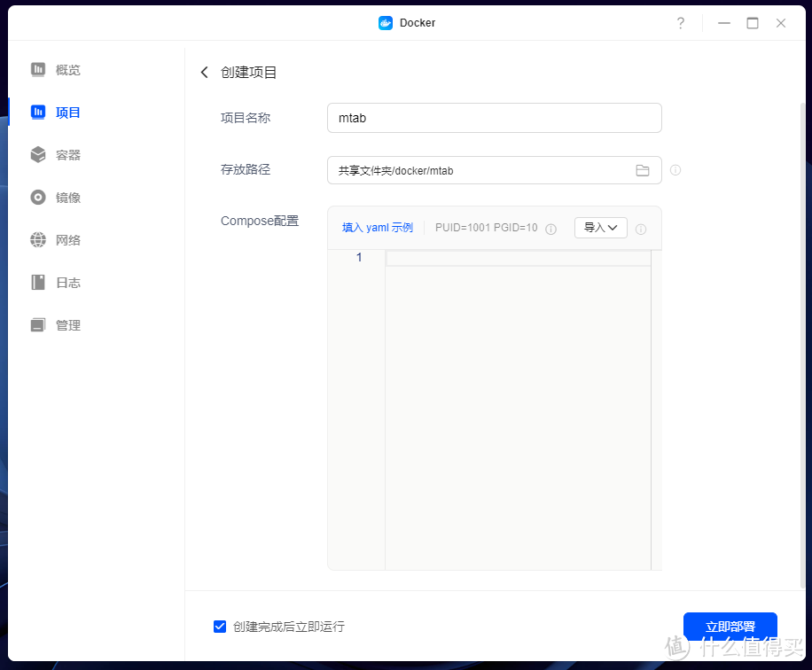Click the 立即部署 deploy button
812x670 pixels.
730,626
